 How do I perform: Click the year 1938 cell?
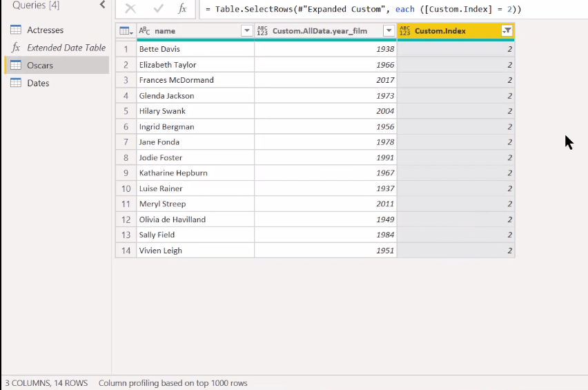click(x=326, y=49)
